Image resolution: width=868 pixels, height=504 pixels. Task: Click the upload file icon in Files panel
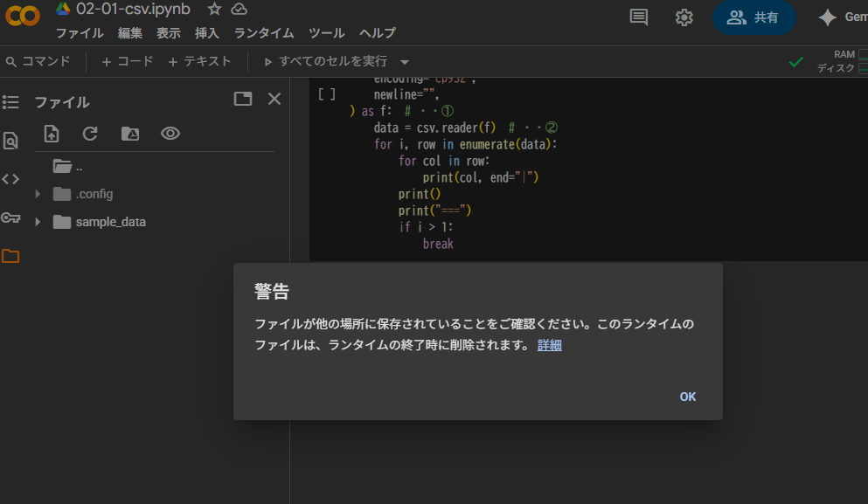point(52,134)
